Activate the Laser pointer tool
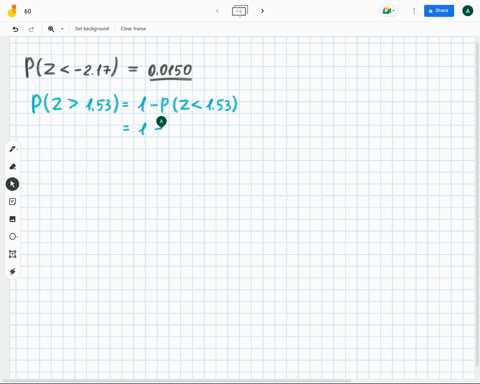The image size is (480, 384). coord(13,272)
